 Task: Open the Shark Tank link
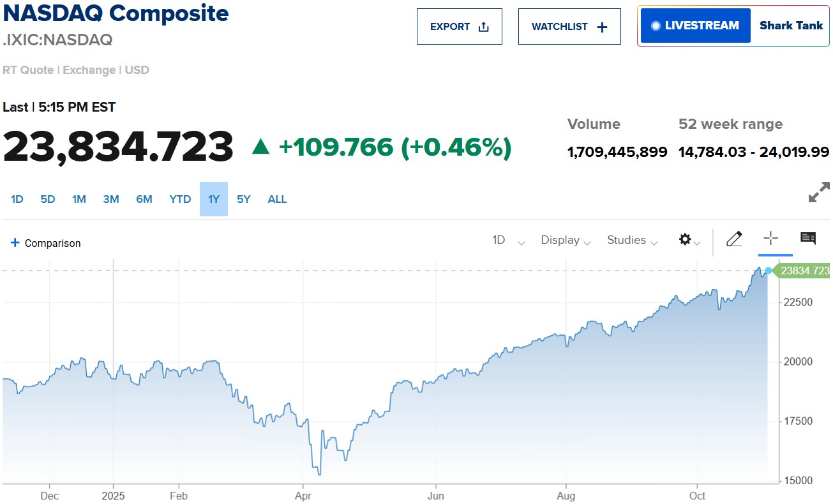791,26
